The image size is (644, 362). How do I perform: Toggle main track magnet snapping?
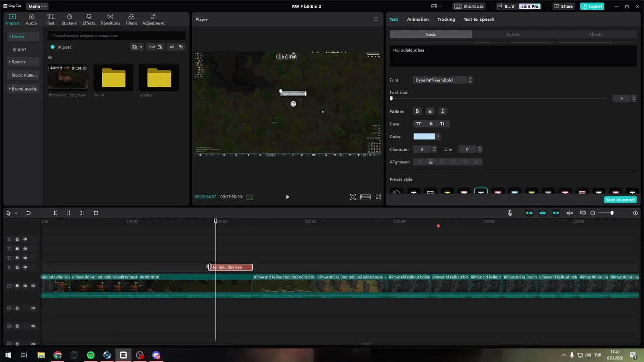pos(529,213)
